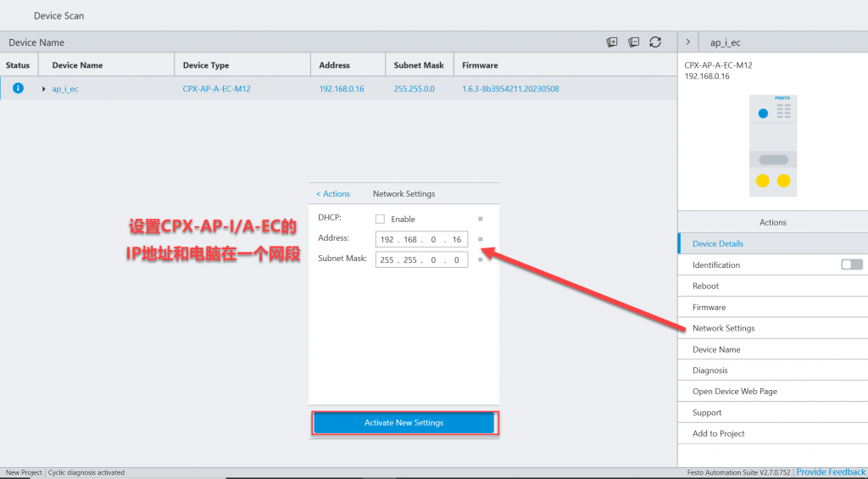Screen dimensions: 868x479
Task: Go back to Actions list
Action: (332, 194)
